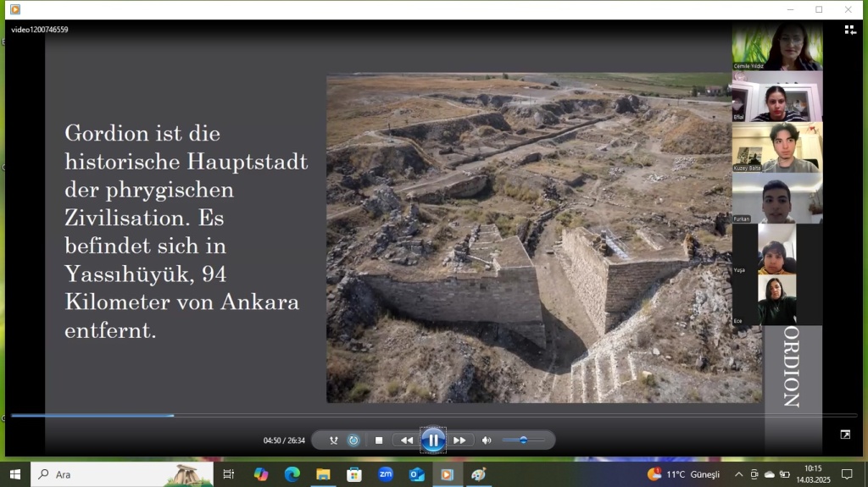
Task: Open the weather widget showing 11°C
Action: pos(684,474)
